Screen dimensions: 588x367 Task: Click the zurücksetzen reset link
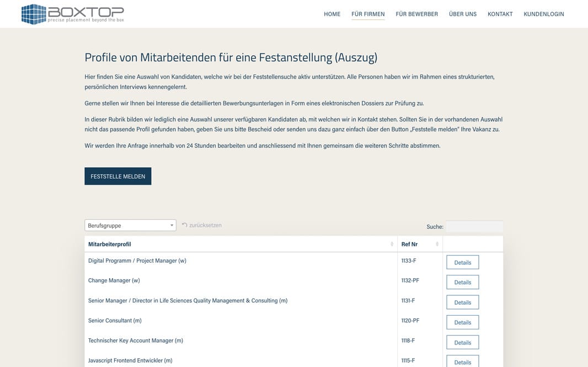coord(205,225)
